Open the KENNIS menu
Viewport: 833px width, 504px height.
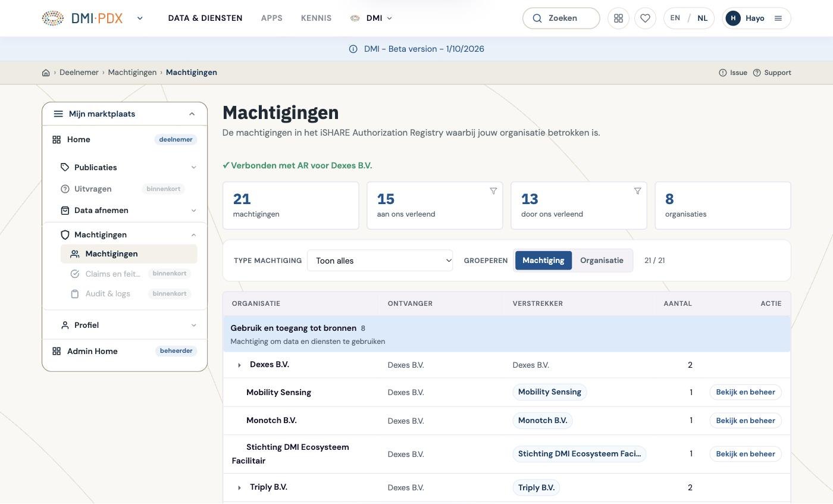pyautogui.click(x=316, y=18)
